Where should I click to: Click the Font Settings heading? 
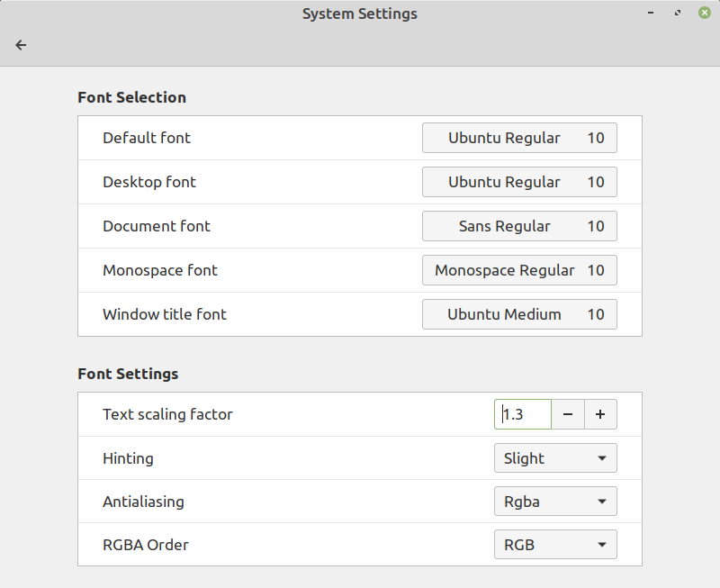coord(128,374)
